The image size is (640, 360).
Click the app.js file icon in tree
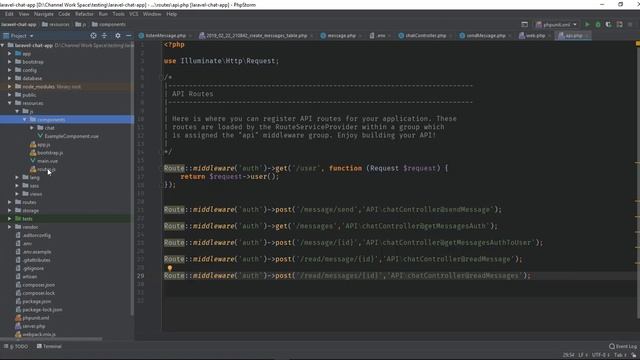(33, 144)
